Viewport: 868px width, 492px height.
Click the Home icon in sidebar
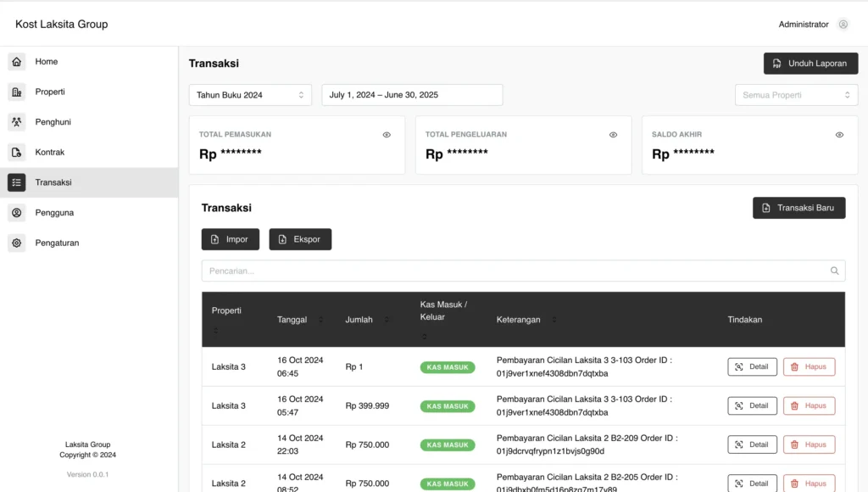tap(17, 62)
